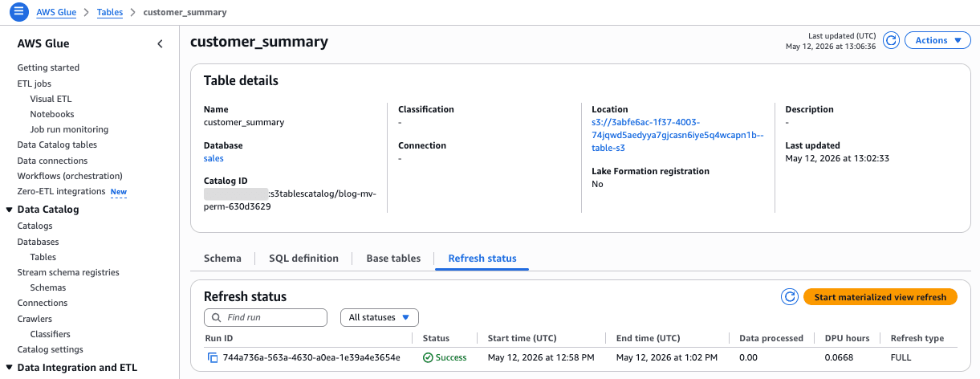Open Zero-ETL integrations
The height and width of the screenshot is (379, 980).
pos(61,191)
